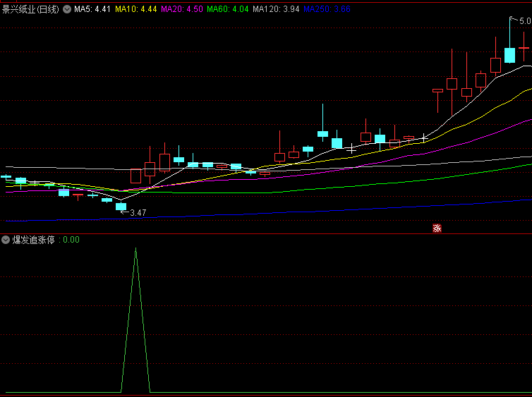The image size is (532, 397).
Task: Click the indicator value 0.00 readout
Action: [x=71, y=240]
